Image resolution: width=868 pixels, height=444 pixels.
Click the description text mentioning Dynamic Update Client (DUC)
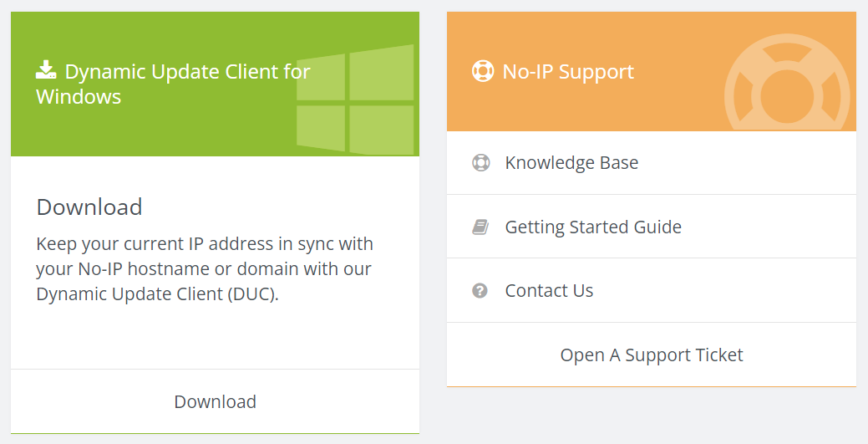pos(205,269)
